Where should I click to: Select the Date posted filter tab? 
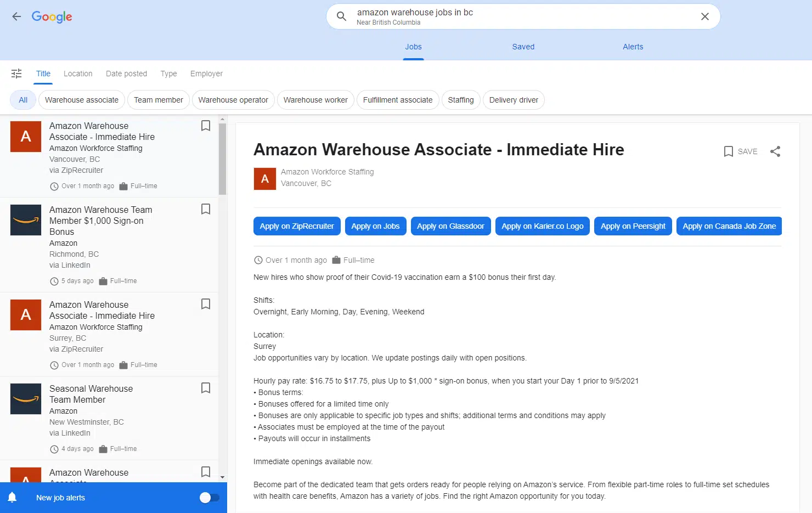coord(126,74)
